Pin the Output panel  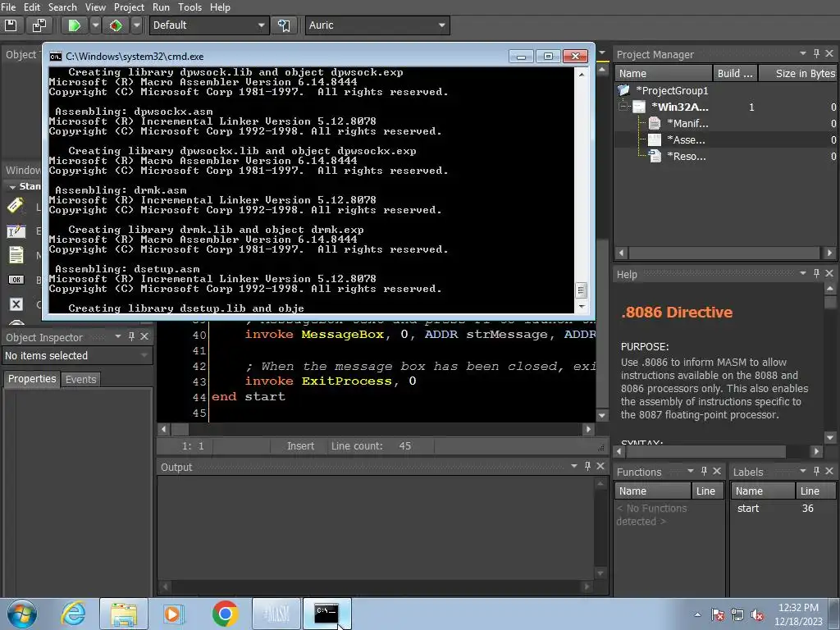click(x=587, y=466)
